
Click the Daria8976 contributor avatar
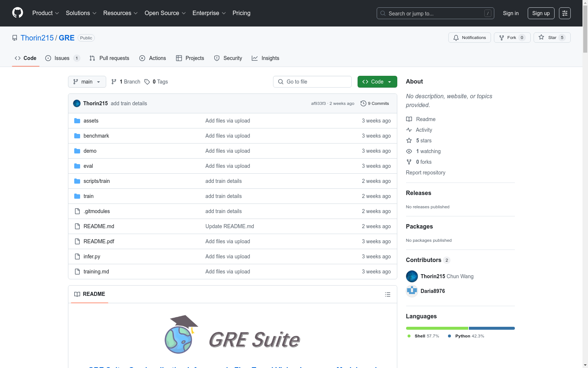pyautogui.click(x=412, y=291)
